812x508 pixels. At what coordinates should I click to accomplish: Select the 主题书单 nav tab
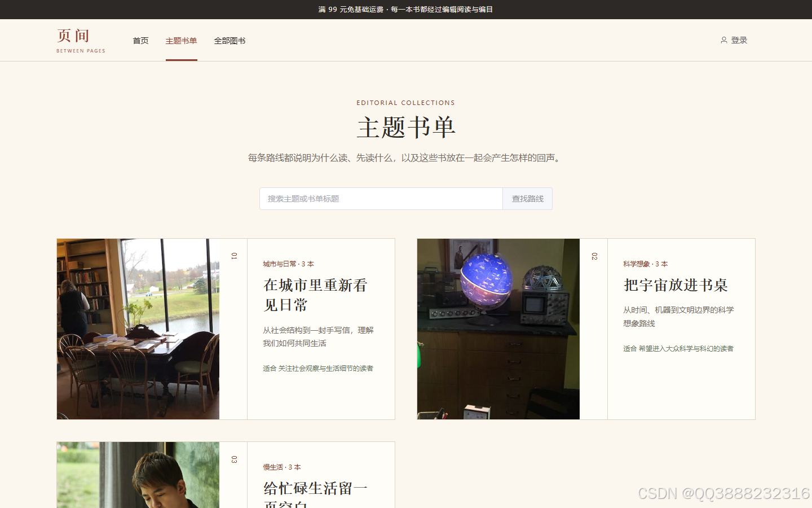click(181, 41)
